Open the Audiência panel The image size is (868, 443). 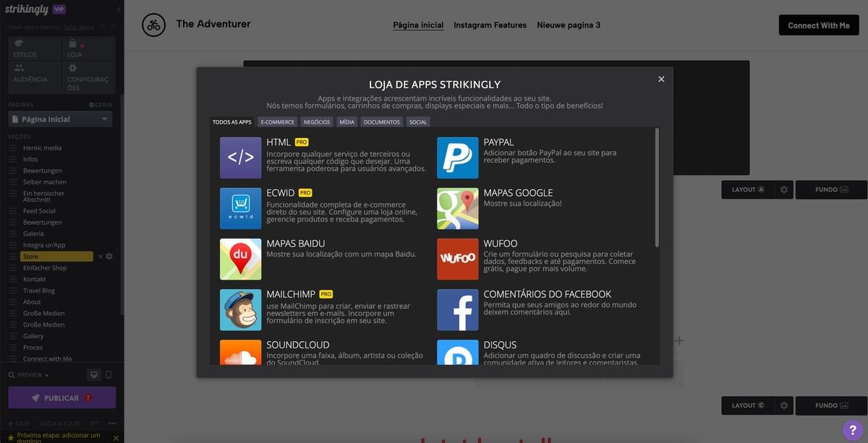tap(35, 77)
